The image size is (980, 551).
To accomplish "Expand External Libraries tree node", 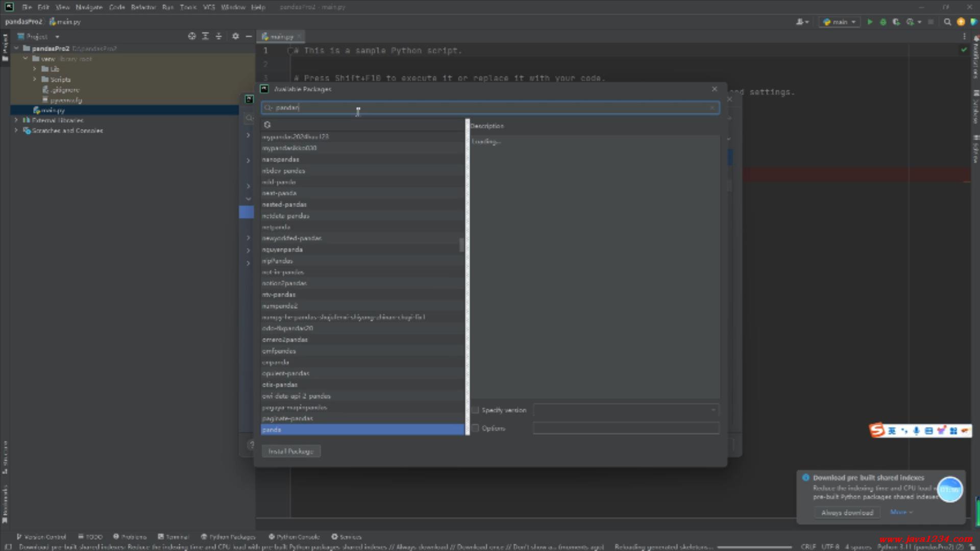I will coord(16,120).
